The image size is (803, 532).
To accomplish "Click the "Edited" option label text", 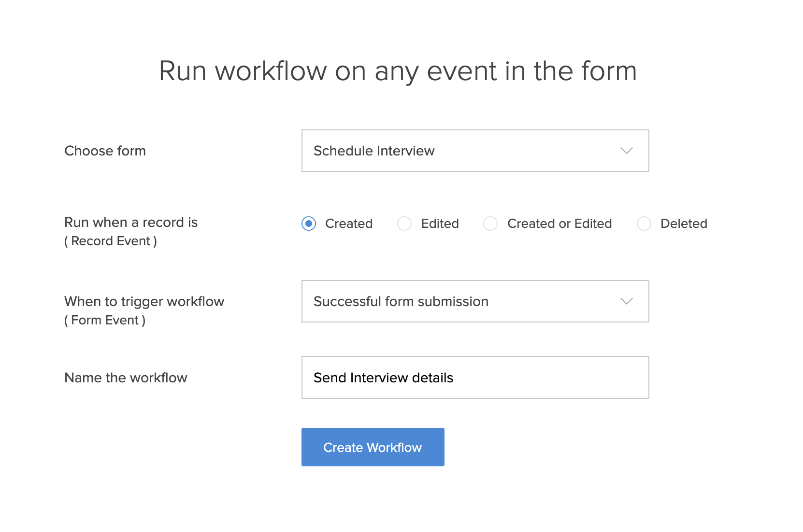I will (440, 224).
